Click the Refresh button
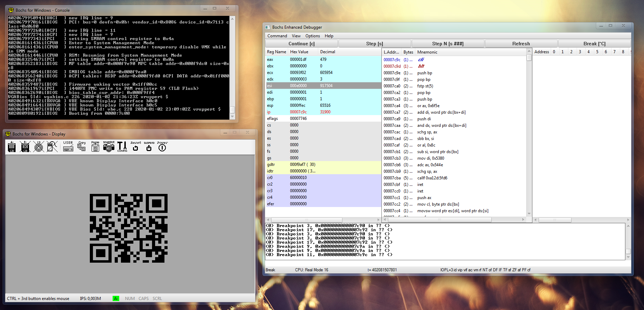 pos(521,44)
